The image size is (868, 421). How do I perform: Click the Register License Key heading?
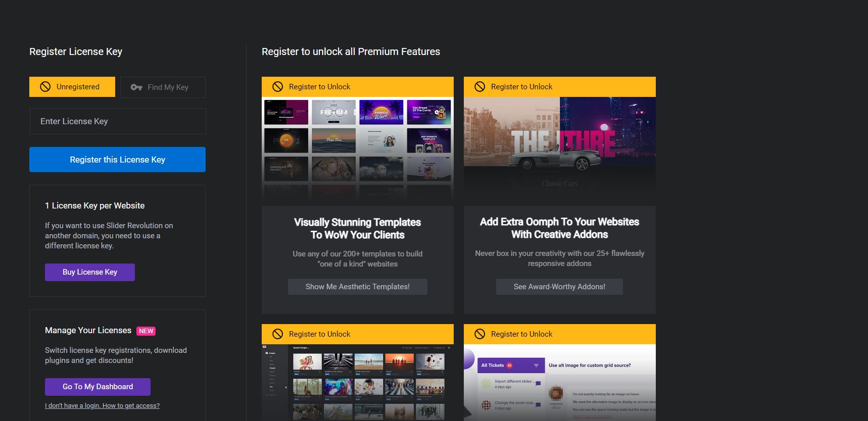[x=76, y=51]
